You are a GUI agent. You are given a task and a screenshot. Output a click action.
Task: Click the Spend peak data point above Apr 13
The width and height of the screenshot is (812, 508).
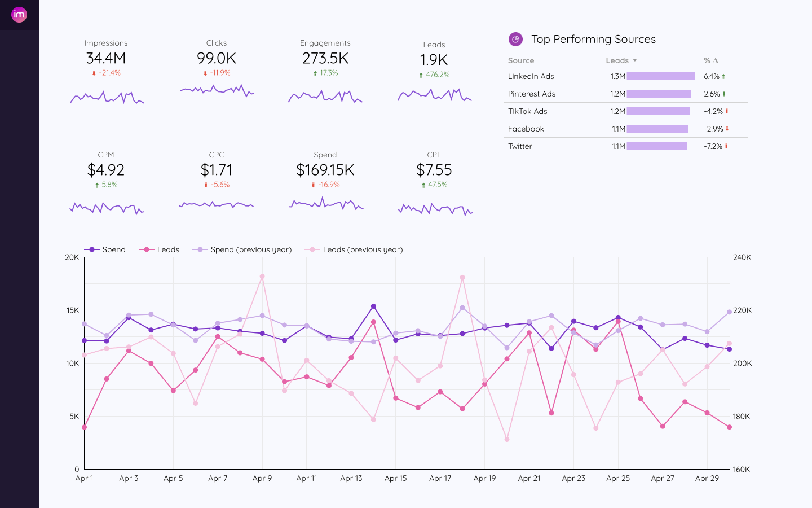point(373,306)
